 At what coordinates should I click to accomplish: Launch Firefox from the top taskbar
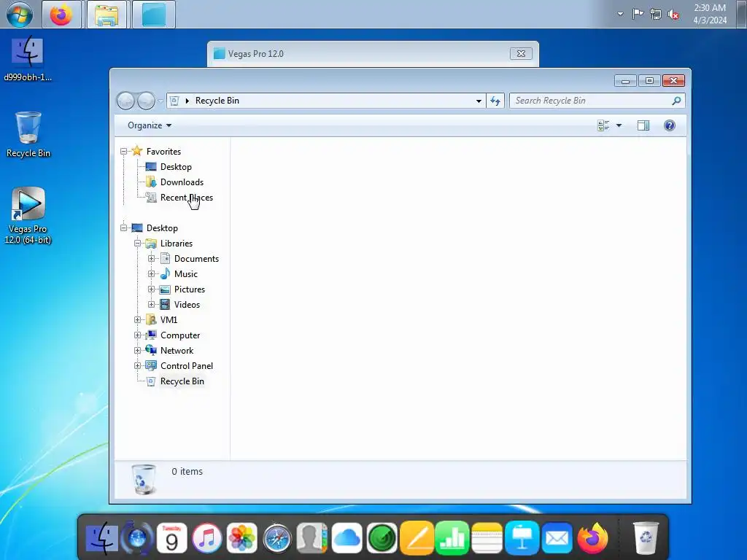[x=61, y=15]
